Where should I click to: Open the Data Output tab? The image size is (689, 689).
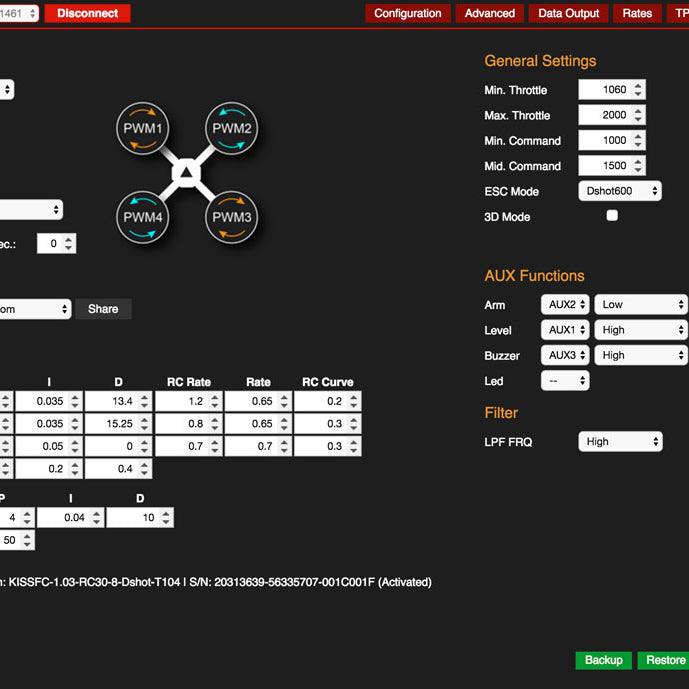click(x=569, y=13)
